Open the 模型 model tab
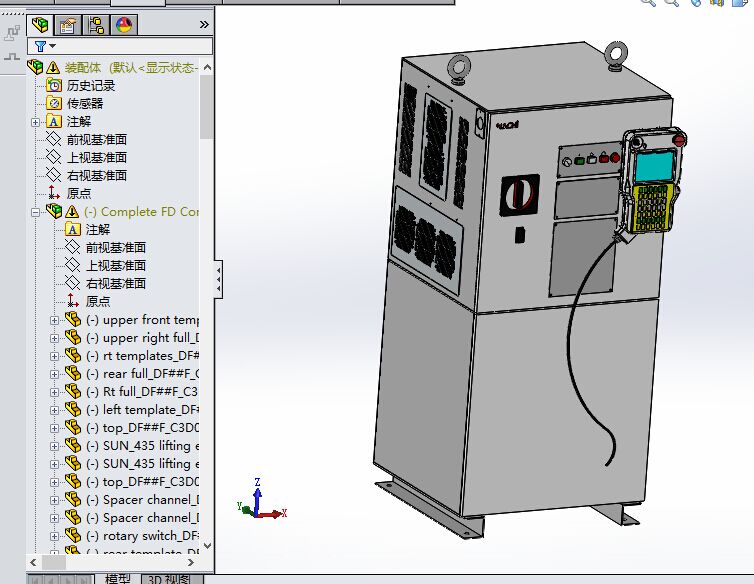The image size is (754, 584). (x=117, y=579)
